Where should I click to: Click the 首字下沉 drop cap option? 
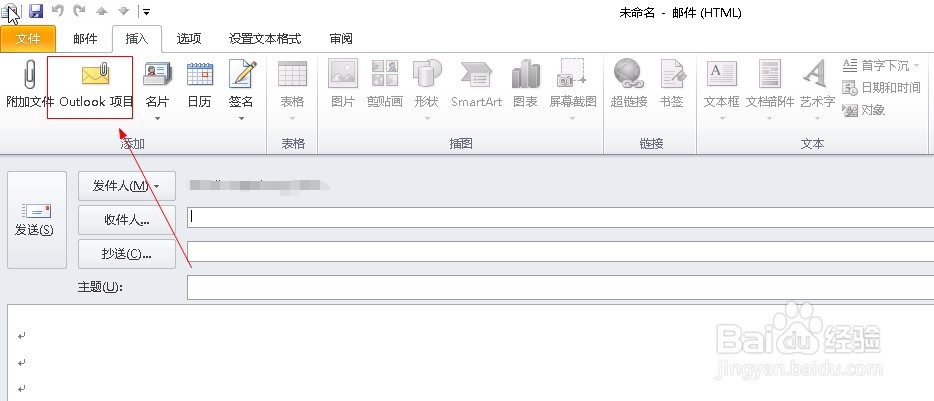tap(880, 66)
